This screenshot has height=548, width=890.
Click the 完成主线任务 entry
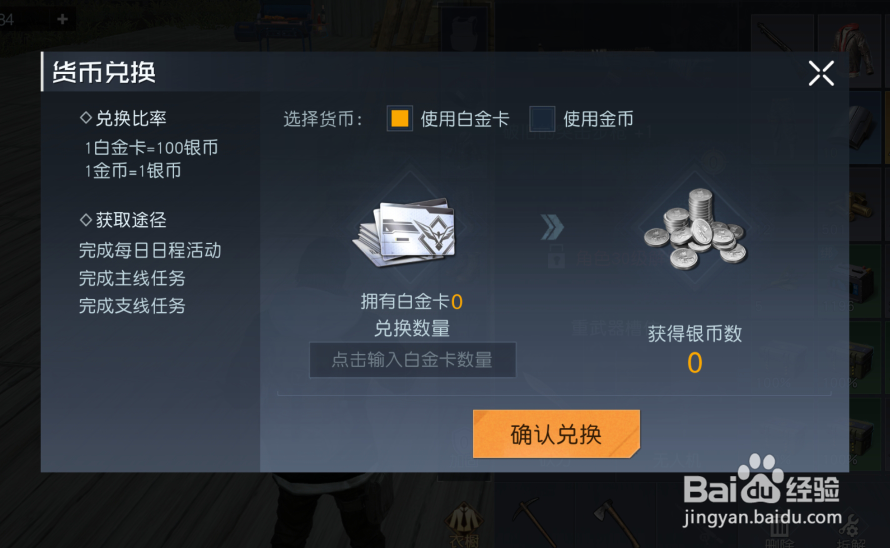(132, 278)
